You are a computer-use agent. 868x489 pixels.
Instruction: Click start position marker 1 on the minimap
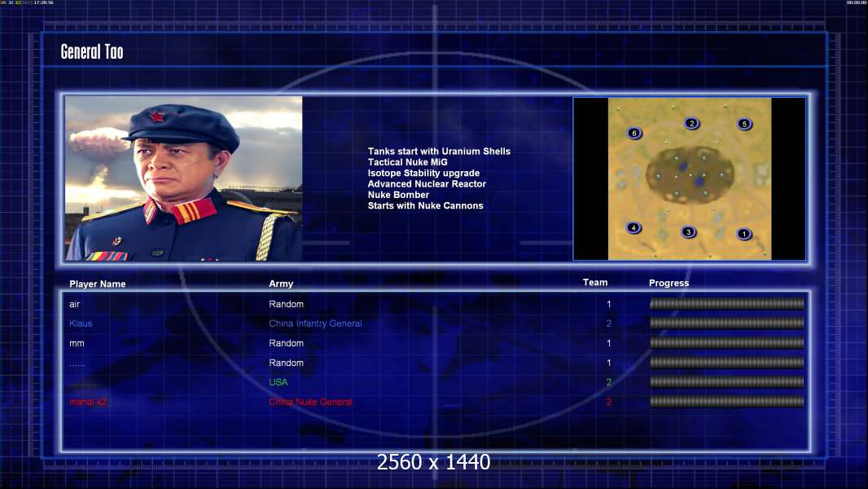[744, 234]
